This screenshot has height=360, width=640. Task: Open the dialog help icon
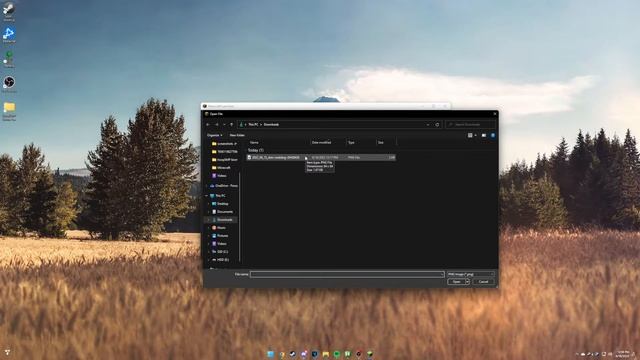tap(493, 135)
